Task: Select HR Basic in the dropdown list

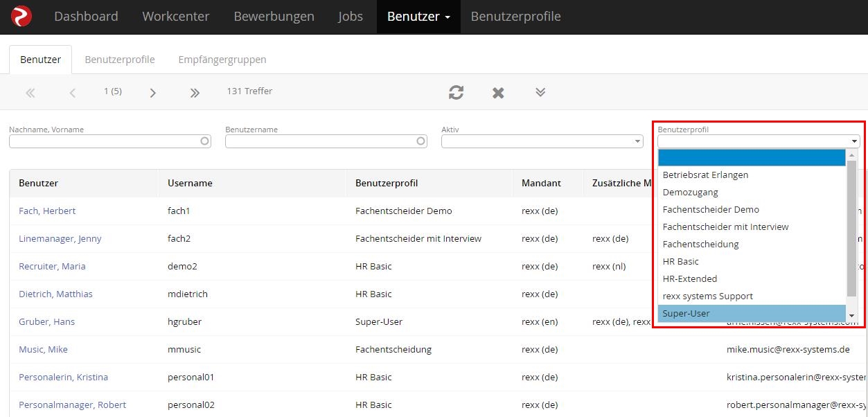Action: coord(752,262)
